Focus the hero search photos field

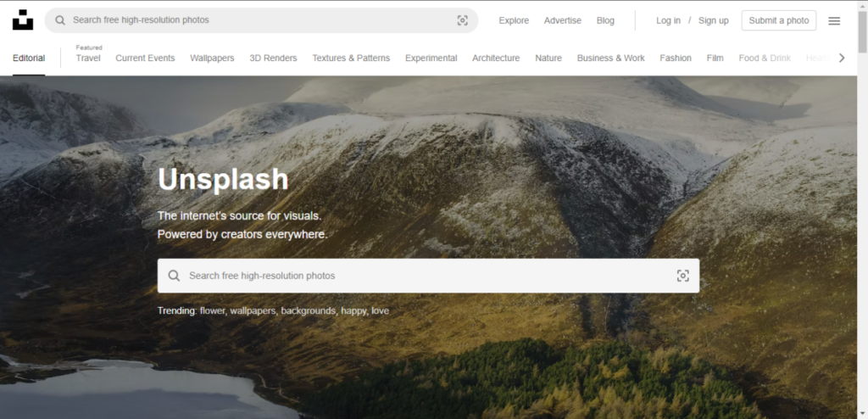click(428, 276)
